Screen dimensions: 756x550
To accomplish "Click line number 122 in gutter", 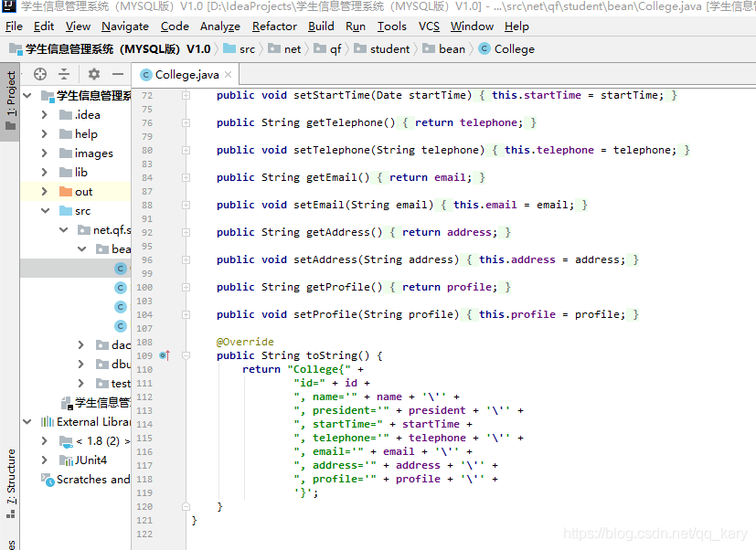I will coord(144,534).
